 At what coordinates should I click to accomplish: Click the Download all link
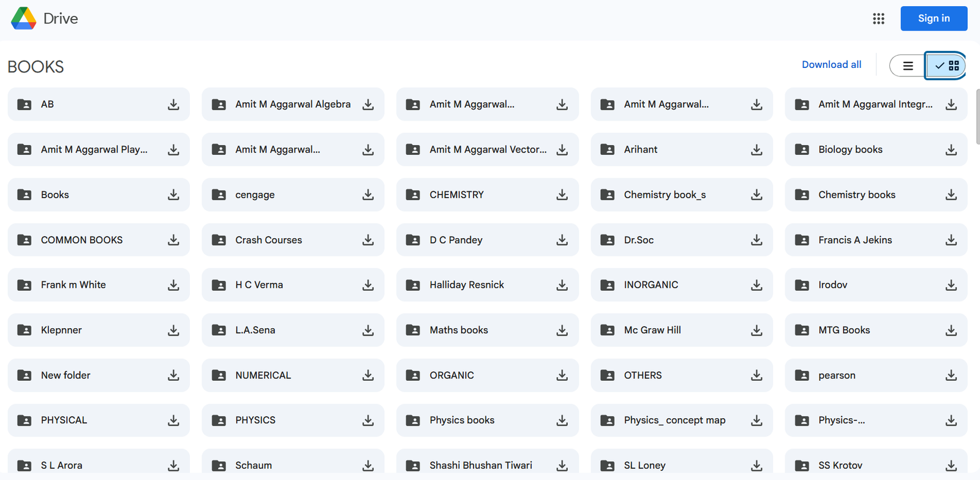tap(831, 65)
